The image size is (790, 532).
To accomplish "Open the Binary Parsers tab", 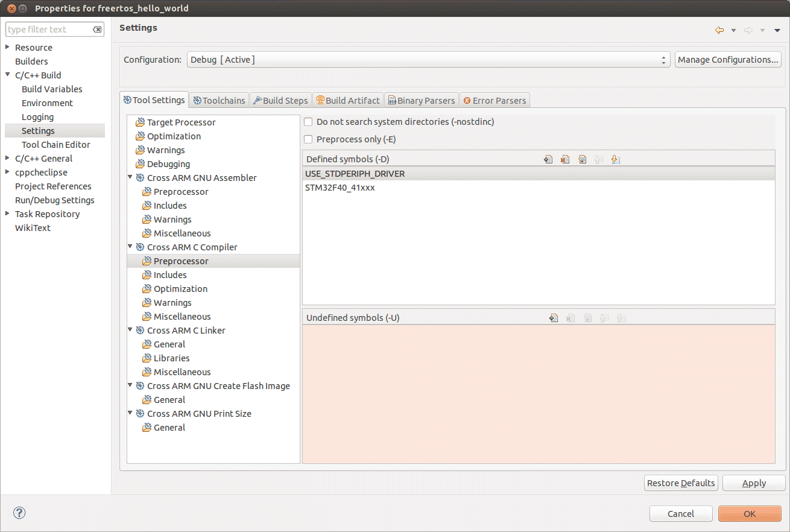I will pos(422,100).
